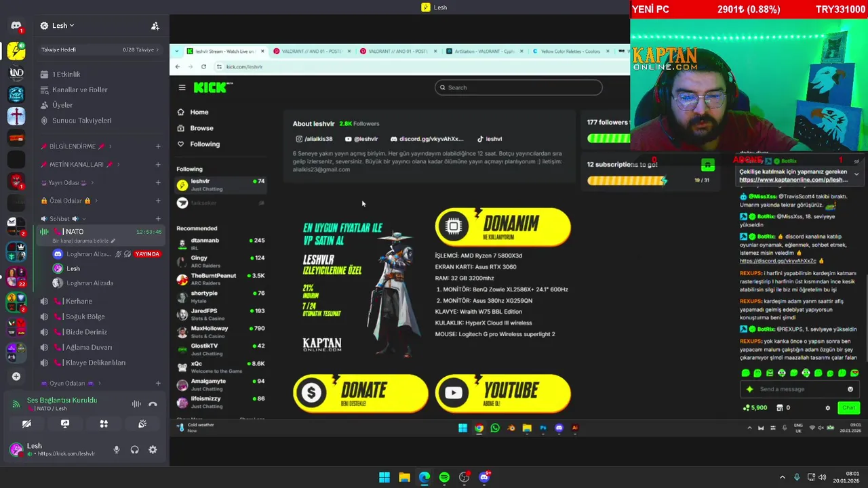
Task: Reload the streamed browser page
Action: click(203, 66)
